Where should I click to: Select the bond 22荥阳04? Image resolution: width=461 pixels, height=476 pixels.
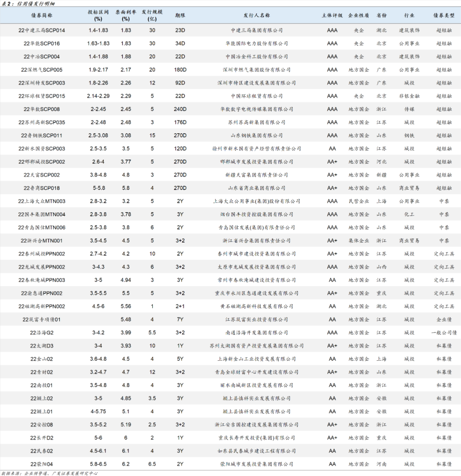[x=41, y=464]
